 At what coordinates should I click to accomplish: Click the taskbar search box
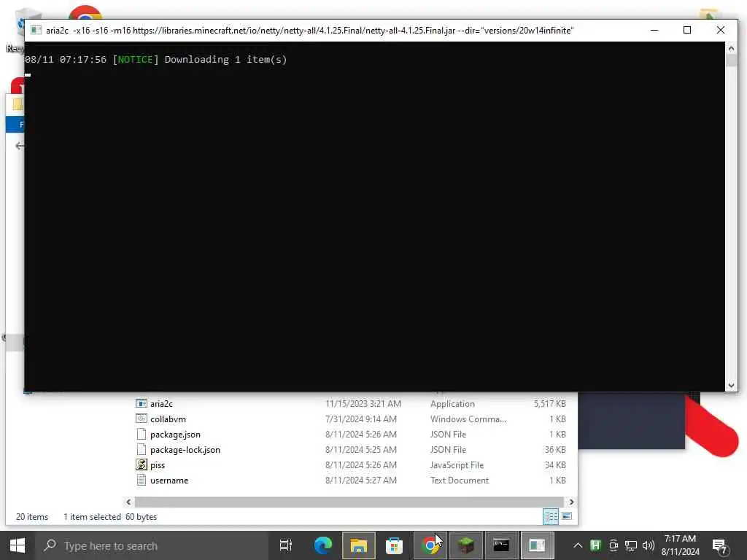pyautogui.click(x=152, y=545)
